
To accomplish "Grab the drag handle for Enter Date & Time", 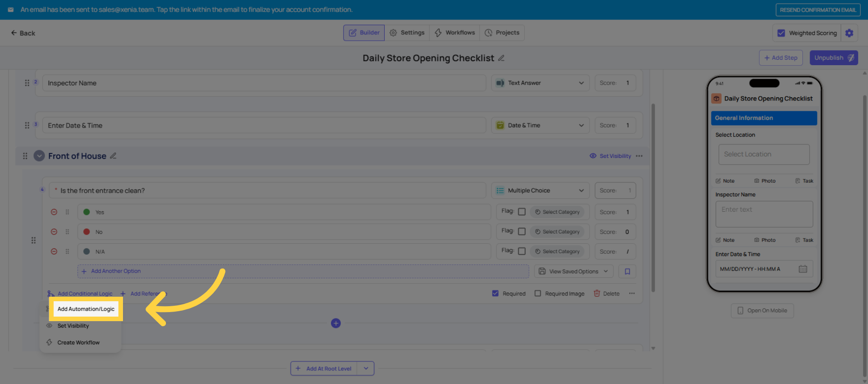I will click(x=27, y=125).
